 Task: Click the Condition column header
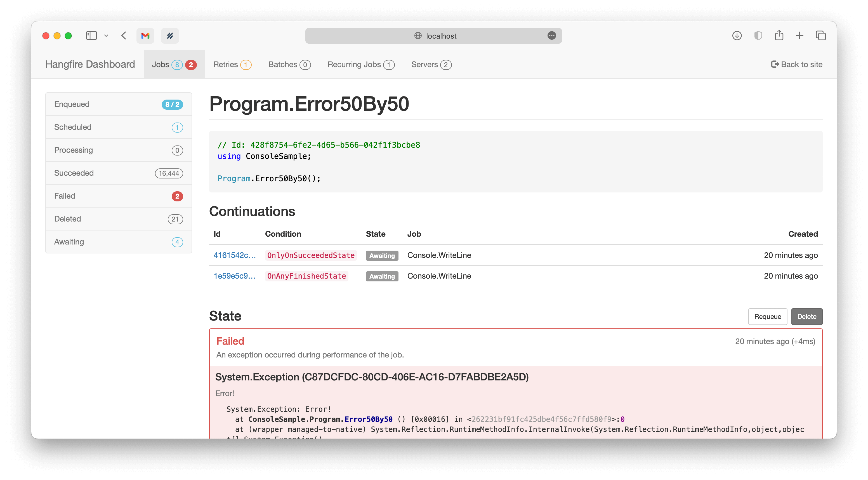coord(283,234)
